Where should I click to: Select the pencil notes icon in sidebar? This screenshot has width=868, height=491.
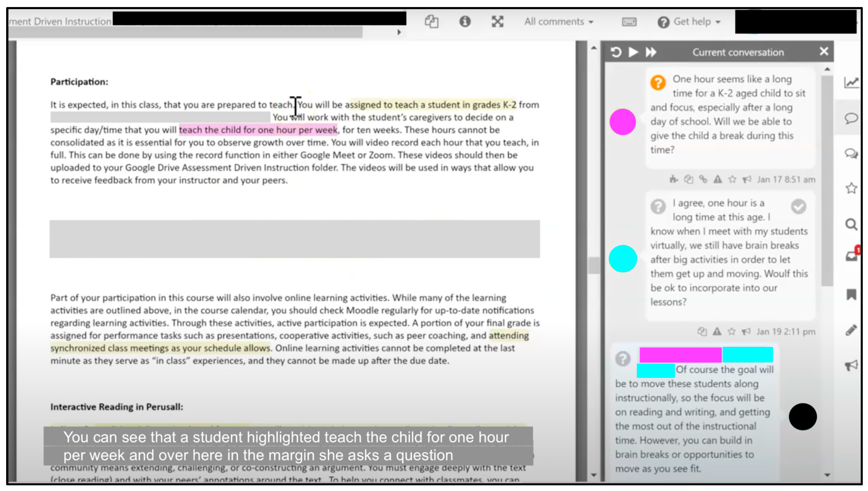(851, 330)
